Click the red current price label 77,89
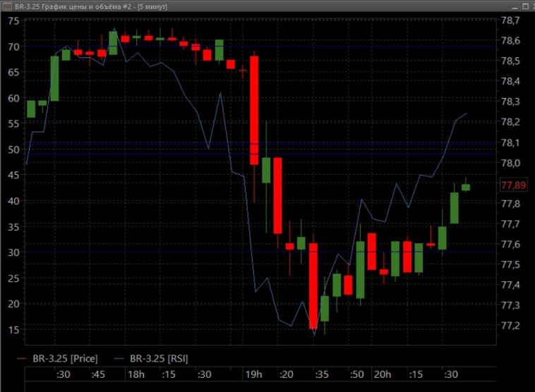This screenshot has height=392, width=535. click(x=513, y=185)
